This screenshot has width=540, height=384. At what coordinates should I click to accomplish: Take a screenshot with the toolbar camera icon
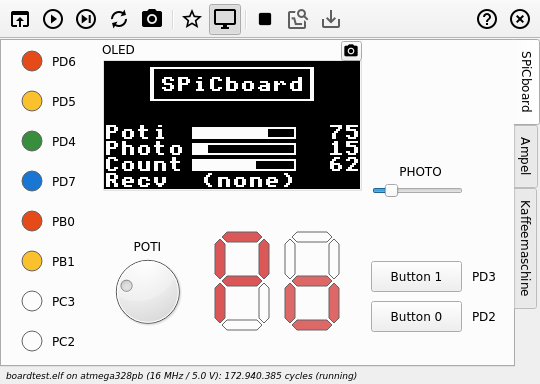[x=152, y=19]
